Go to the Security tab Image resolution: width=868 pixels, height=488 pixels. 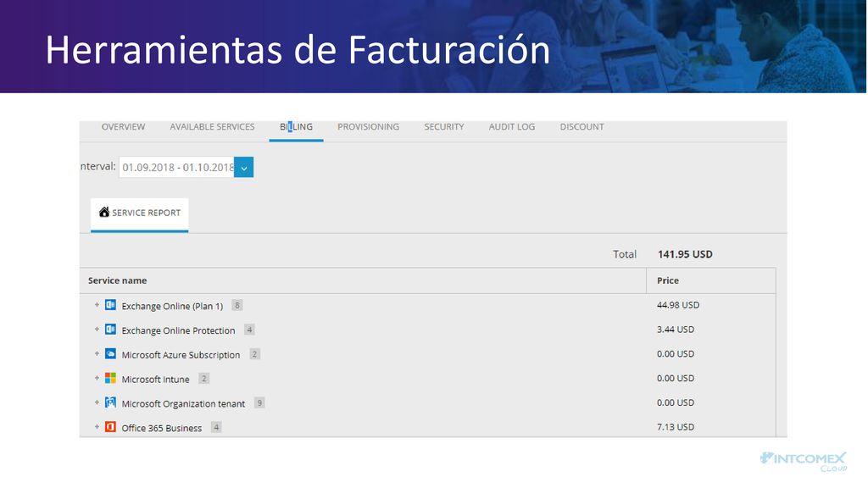click(x=444, y=127)
